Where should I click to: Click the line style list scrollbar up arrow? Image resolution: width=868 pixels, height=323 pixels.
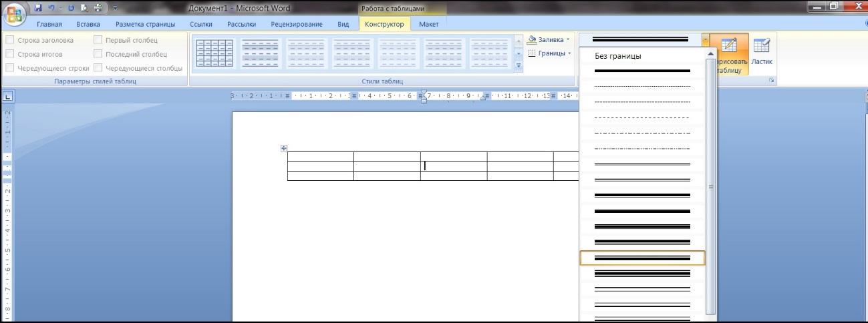(x=711, y=53)
